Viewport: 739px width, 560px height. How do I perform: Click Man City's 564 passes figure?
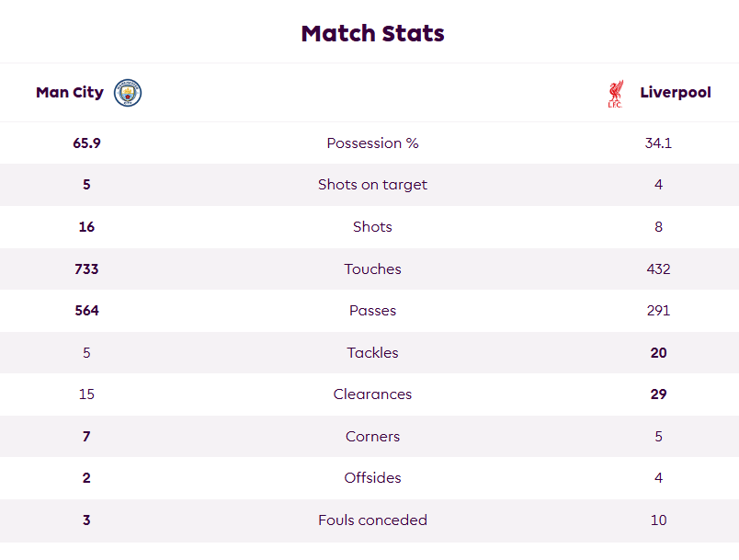coord(86,311)
